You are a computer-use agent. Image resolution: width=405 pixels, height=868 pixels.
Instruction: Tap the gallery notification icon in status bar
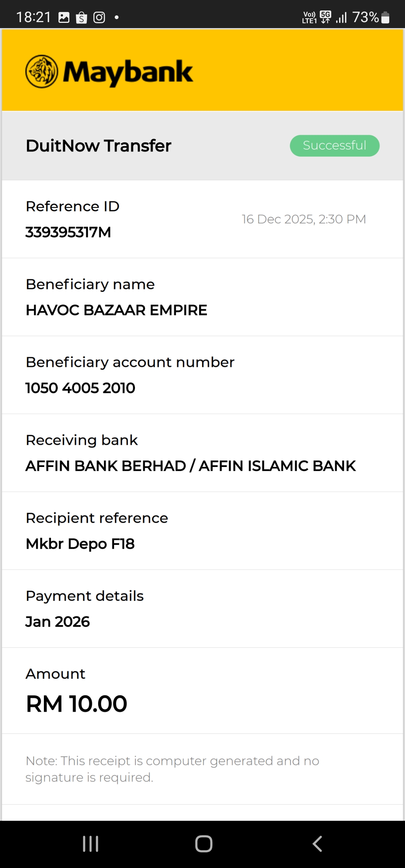tap(64, 17)
